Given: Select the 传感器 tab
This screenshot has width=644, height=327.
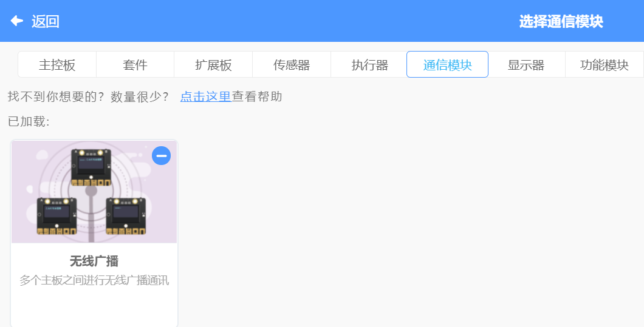Looking at the screenshot, I should pyautogui.click(x=292, y=64).
